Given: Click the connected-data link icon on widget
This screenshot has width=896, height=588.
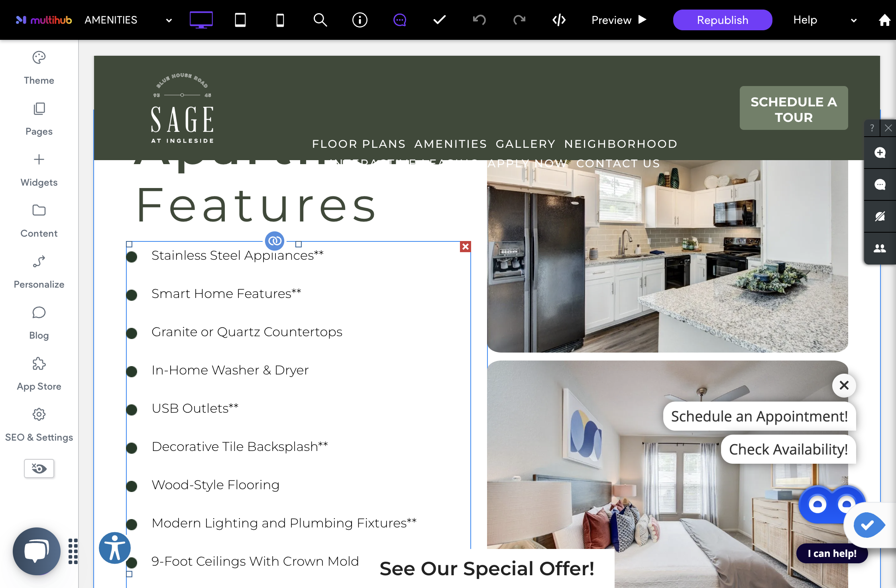Looking at the screenshot, I should click(x=275, y=241).
